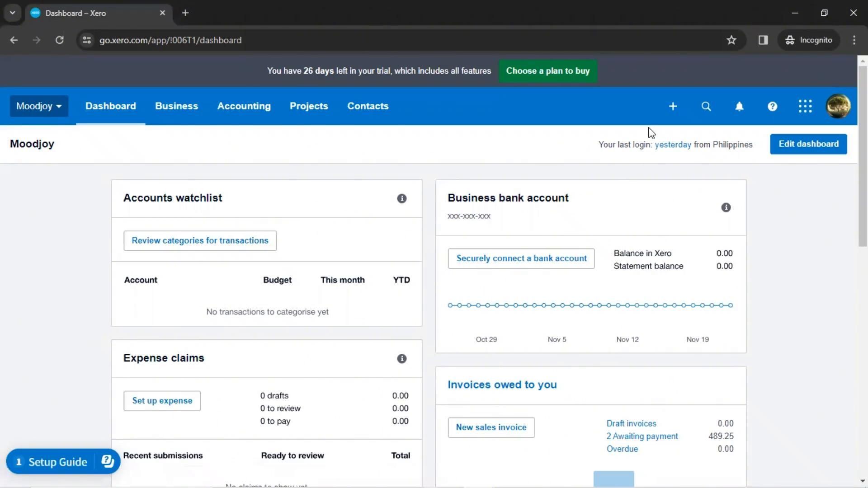Click the plus create-new icon
The height and width of the screenshot is (488, 868).
673,106
